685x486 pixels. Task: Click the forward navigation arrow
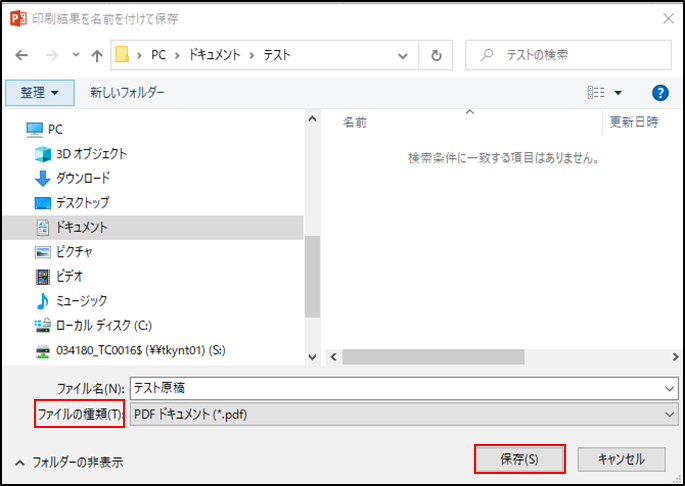52,55
